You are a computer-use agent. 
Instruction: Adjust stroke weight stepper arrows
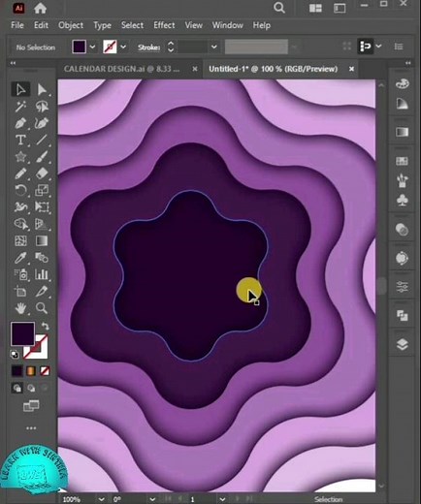171,47
